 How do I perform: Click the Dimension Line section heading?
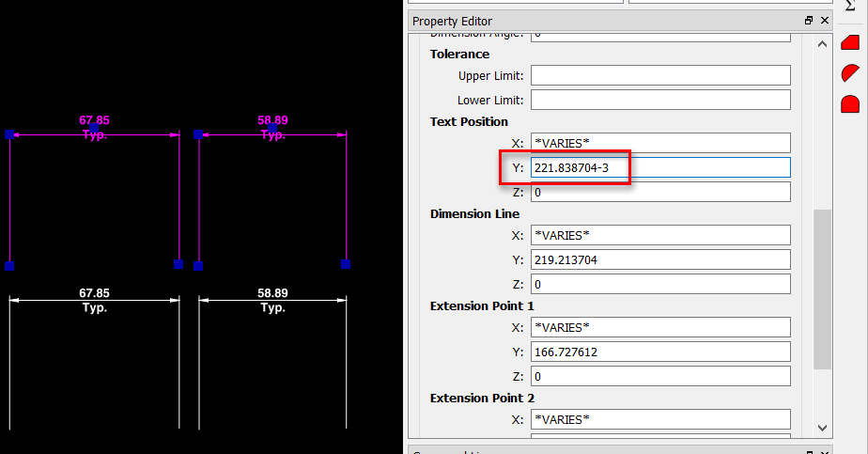click(474, 213)
